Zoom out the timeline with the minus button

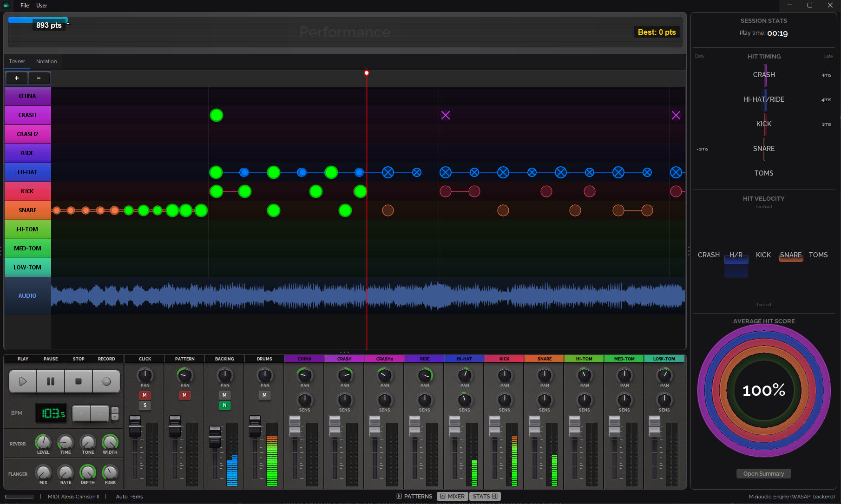[x=39, y=78]
